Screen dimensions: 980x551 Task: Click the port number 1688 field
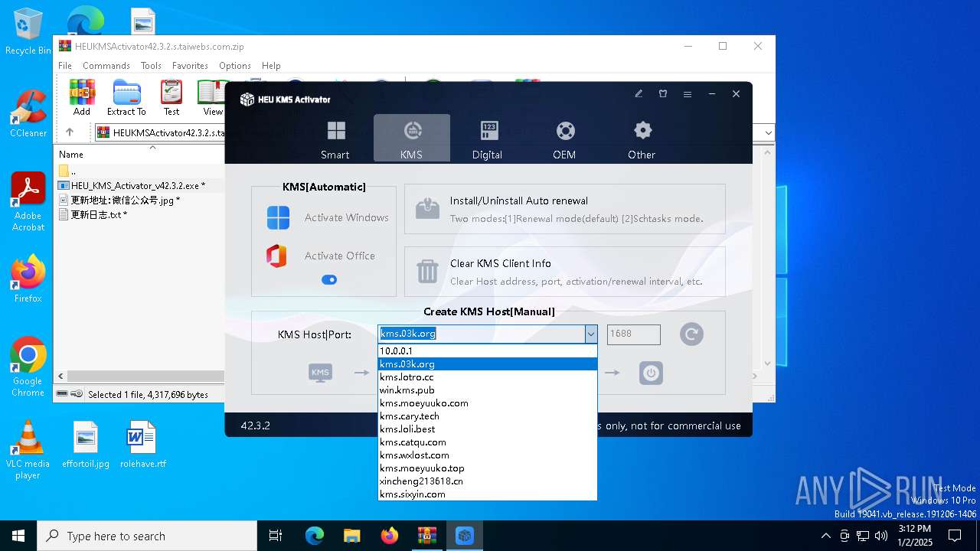click(634, 334)
